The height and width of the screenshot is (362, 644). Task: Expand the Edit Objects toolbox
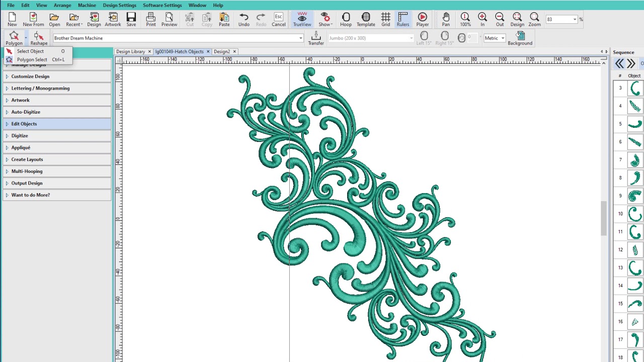[57, 124]
